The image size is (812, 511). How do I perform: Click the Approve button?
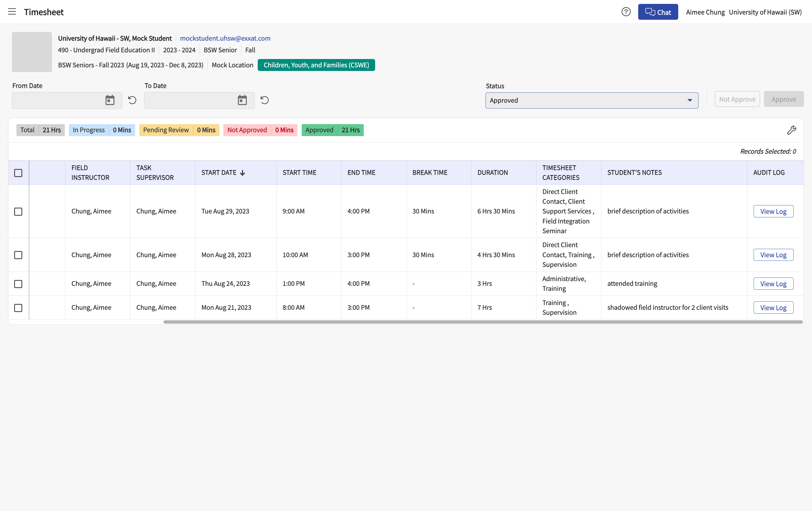(783, 99)
